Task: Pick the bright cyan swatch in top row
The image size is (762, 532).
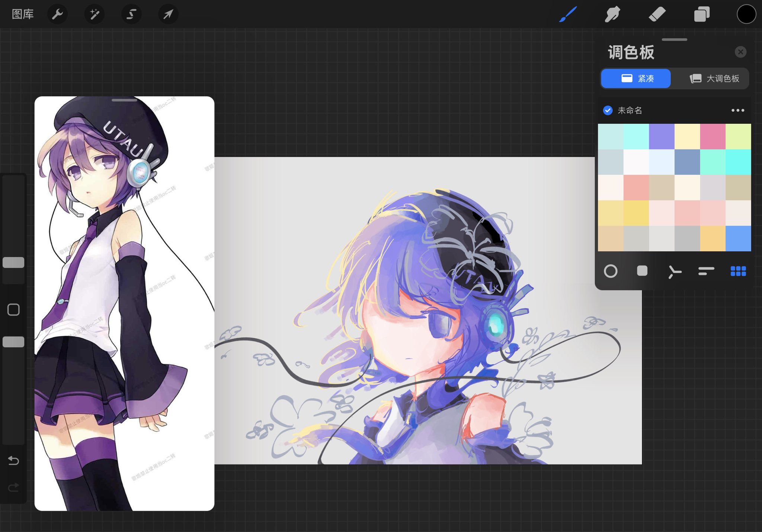Action: [x=636, y=136]
